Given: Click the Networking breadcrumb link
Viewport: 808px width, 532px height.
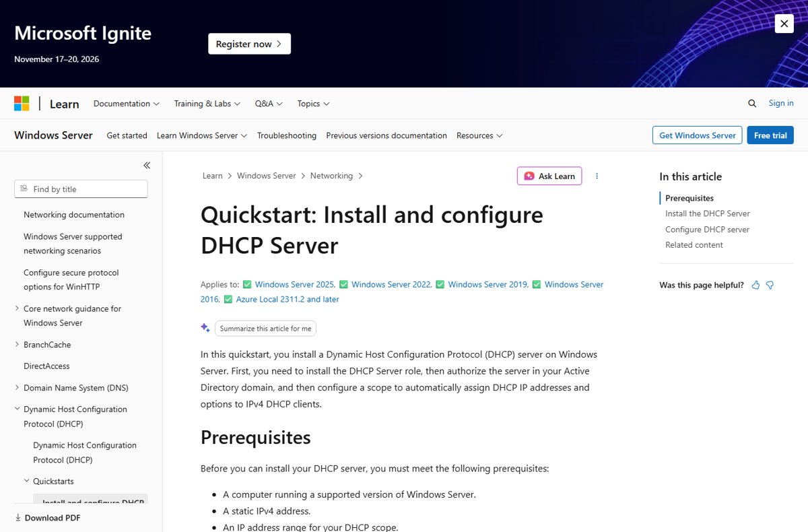Looking at the screenshot, I should pyautogui.click(x=331, y=176).
